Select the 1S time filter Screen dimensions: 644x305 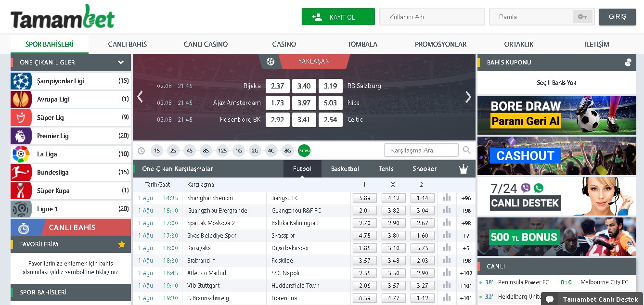(x=157, y=151)
